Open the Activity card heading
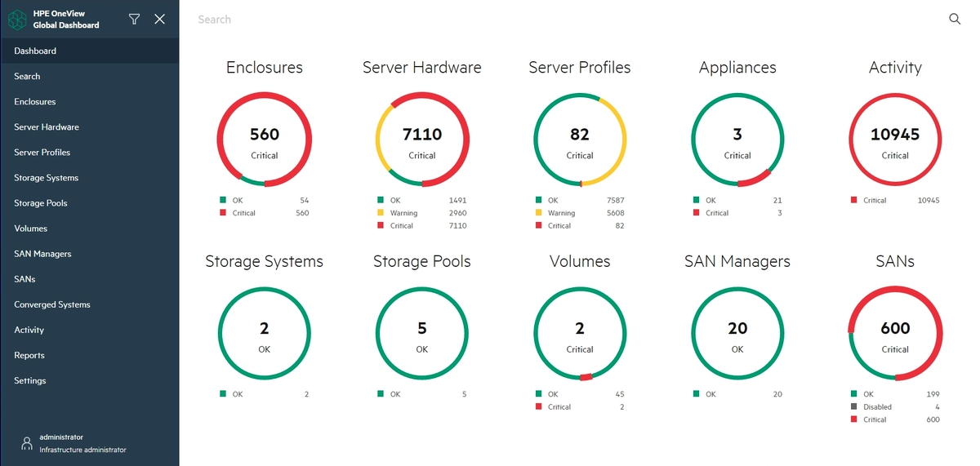Screen dimensions: 980x466 (x=895, y=68)
